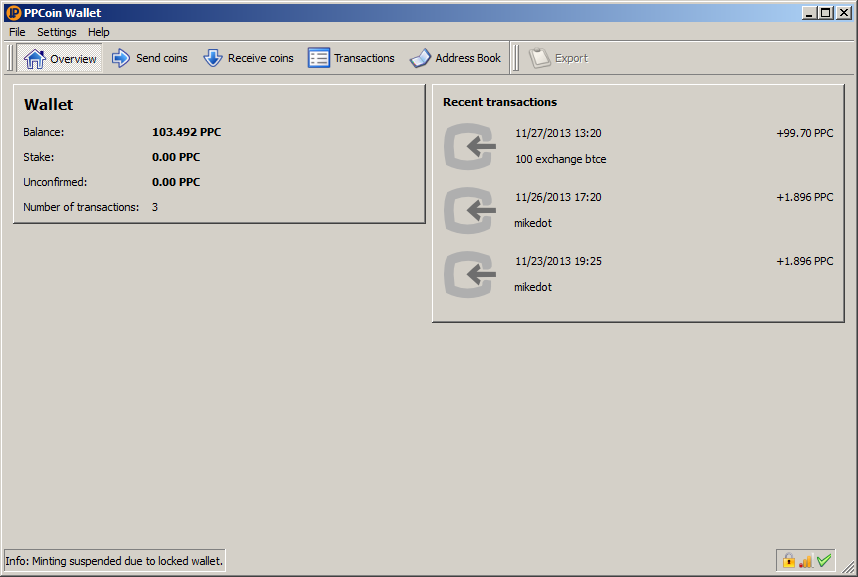Click the minting suspended info message
858x577 pixels.
[114, 561]
